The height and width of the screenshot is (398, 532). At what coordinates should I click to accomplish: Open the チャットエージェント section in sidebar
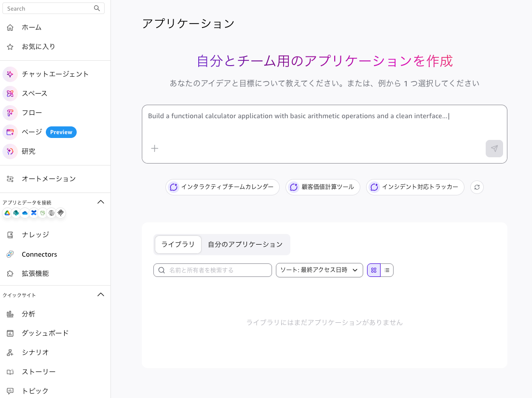[55, 74]
